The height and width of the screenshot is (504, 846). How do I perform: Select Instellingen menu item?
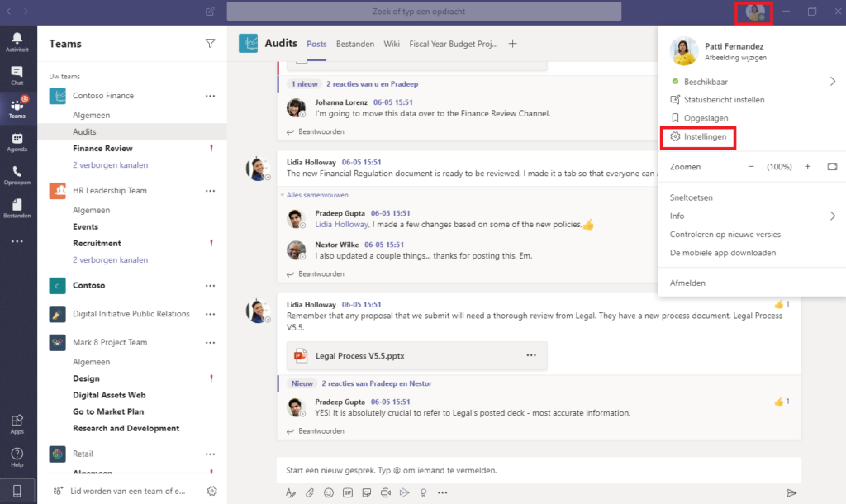698,136
